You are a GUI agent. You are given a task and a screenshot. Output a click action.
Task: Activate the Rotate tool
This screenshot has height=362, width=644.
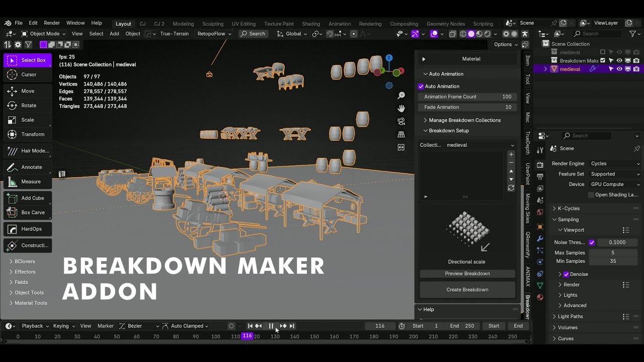coord(28,106)
